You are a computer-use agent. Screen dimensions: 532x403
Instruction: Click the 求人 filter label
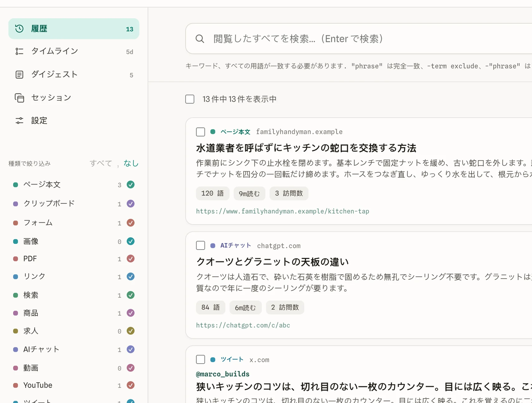31,331
